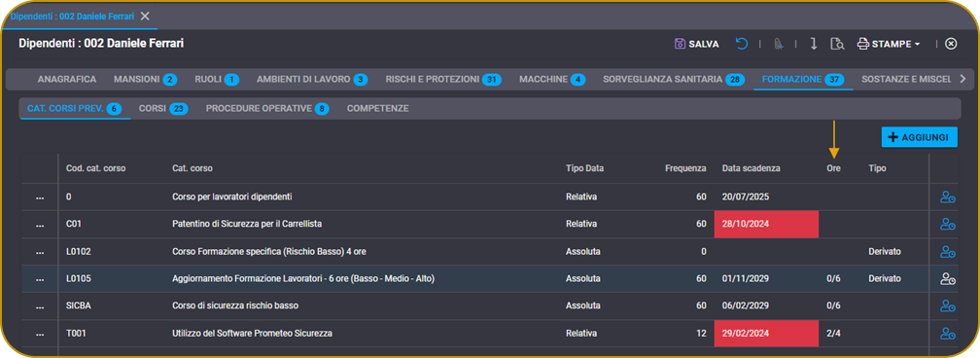Click the document search preview icon
The height and width of the screenshot is (358, 980).
pyautogui.click(x=837, y=44)
